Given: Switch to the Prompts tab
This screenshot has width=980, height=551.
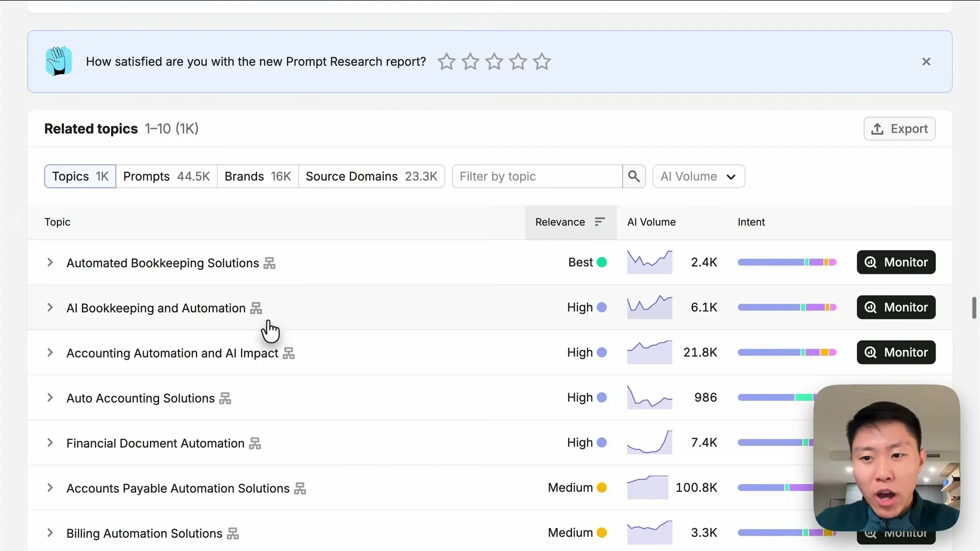Looking at the screenshot, I should point(166,177).
